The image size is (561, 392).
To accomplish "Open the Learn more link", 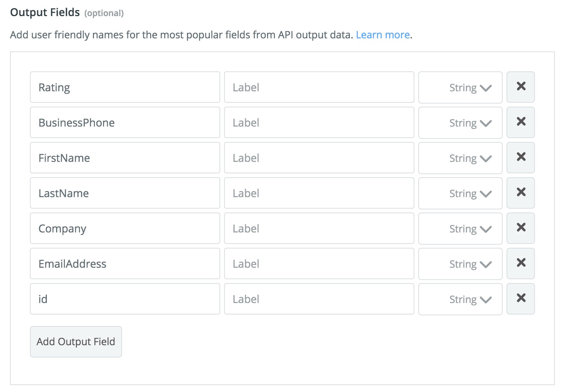I will [x=383, y=35].
